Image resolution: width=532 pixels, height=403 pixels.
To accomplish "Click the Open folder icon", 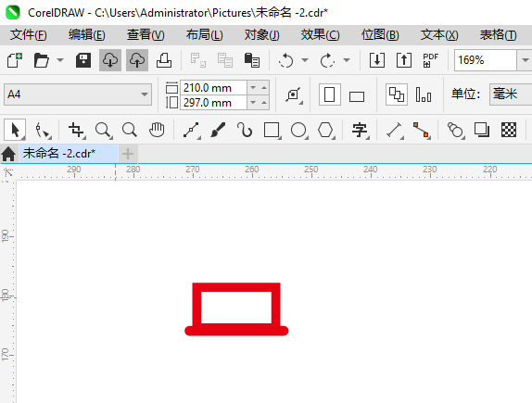I will click(x=42, y=60).
